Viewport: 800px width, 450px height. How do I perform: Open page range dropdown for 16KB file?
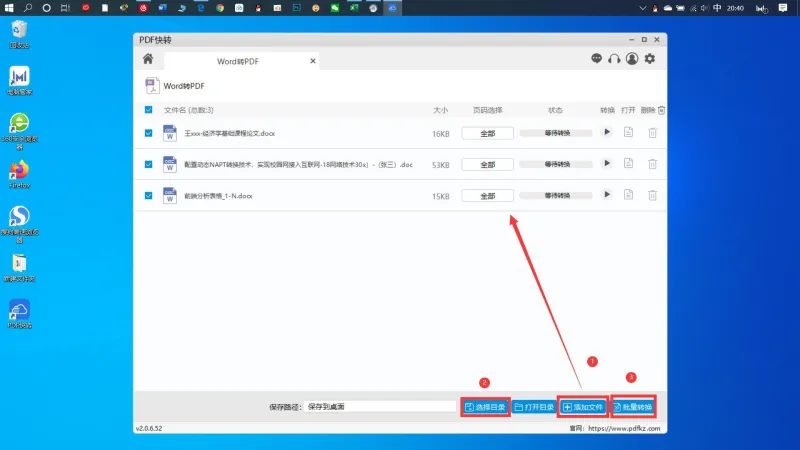point(487,133)
